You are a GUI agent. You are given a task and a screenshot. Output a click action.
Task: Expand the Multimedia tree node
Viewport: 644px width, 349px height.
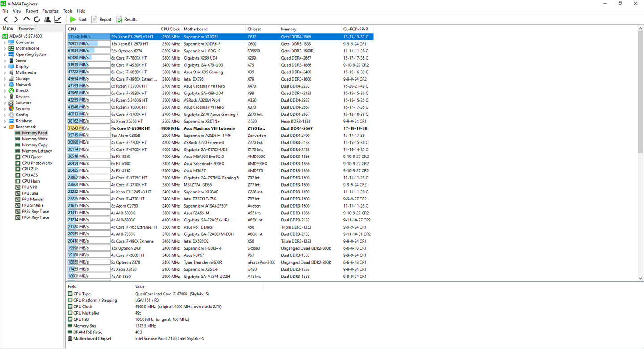coord(5,72)
